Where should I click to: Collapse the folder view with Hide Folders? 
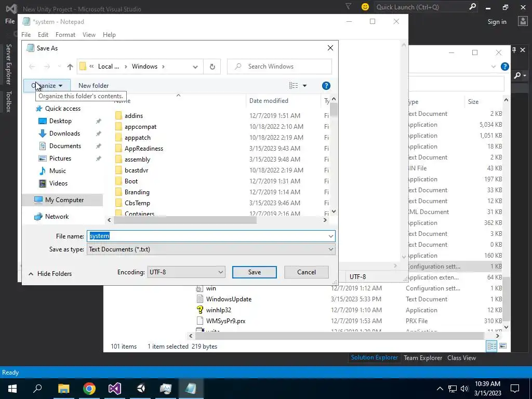coord(50,274)
